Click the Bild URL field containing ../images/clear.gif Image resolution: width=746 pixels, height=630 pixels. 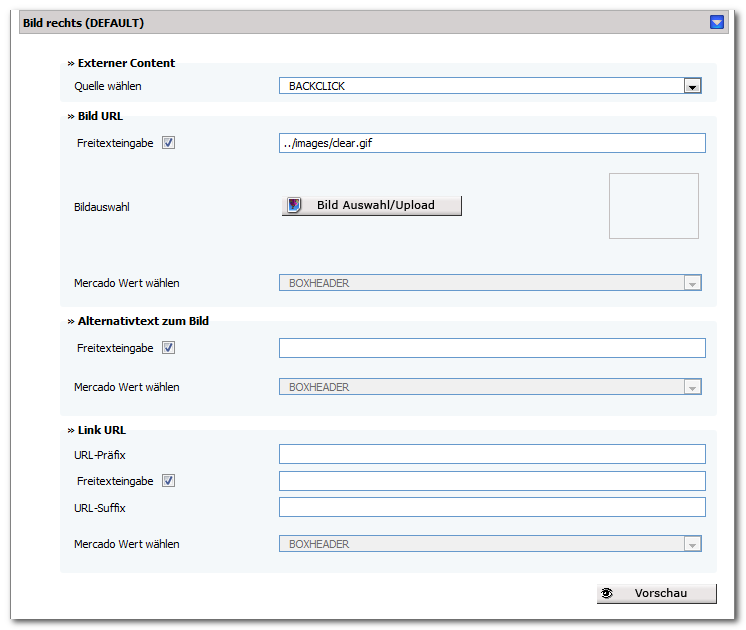coord(492,143)
